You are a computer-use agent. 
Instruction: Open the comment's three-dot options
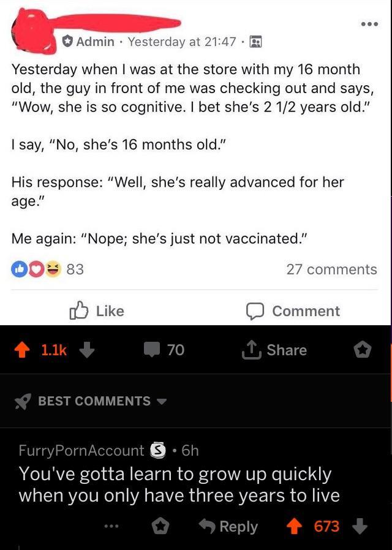[x=110, y=526]
